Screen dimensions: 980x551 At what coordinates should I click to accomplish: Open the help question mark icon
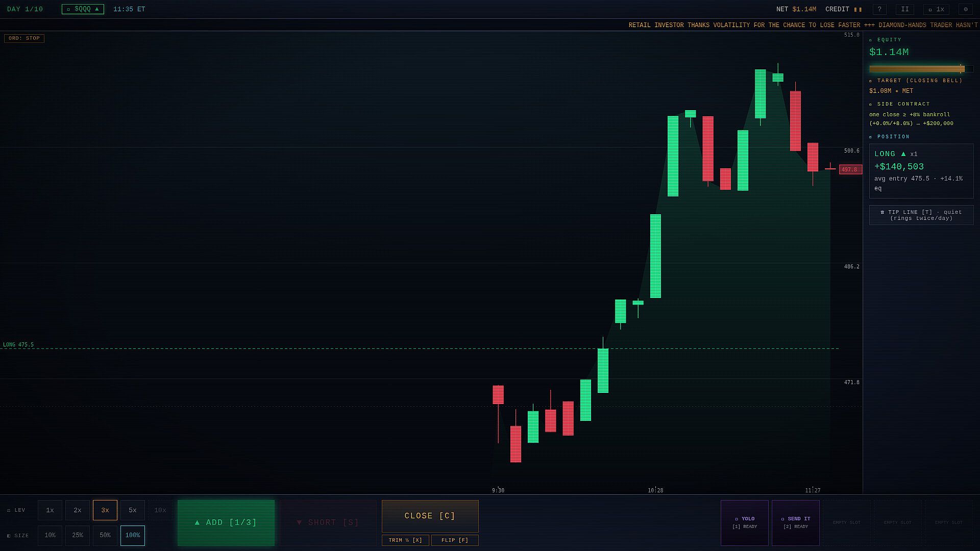pos(879,9)
